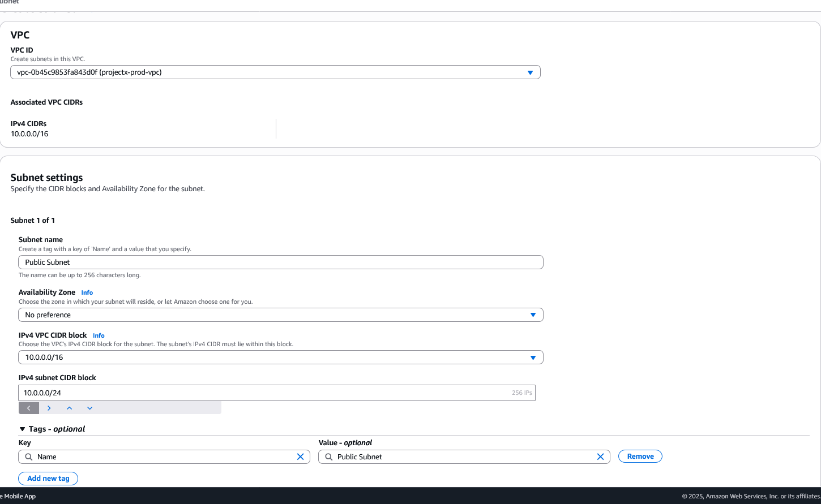This screenshot has height=504, width=821.
Task: Click the Subnet name text field
Action: point(280,262)
